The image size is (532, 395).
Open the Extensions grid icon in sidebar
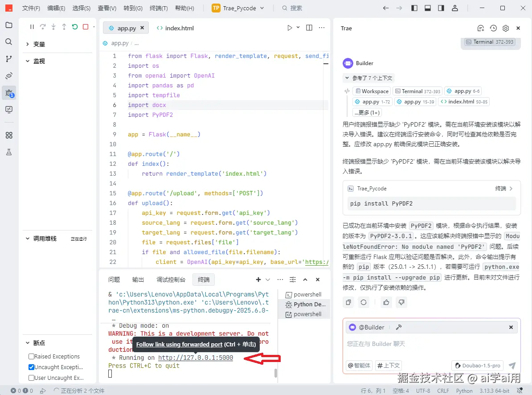(9, 136)
